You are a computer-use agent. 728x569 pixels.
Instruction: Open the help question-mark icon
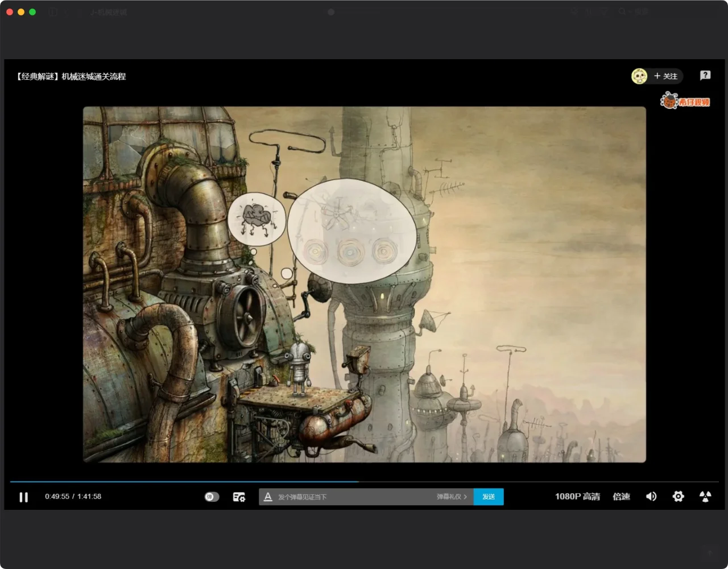pyautogui.click(x=705, y=75)
